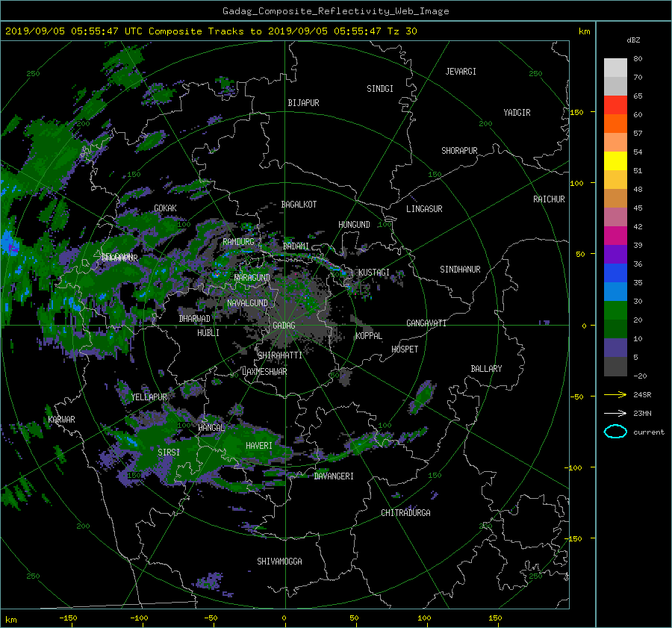Screen dimensions: 672x628
Task: Click the BIJAPUR city label
Action: pos(303,103)
